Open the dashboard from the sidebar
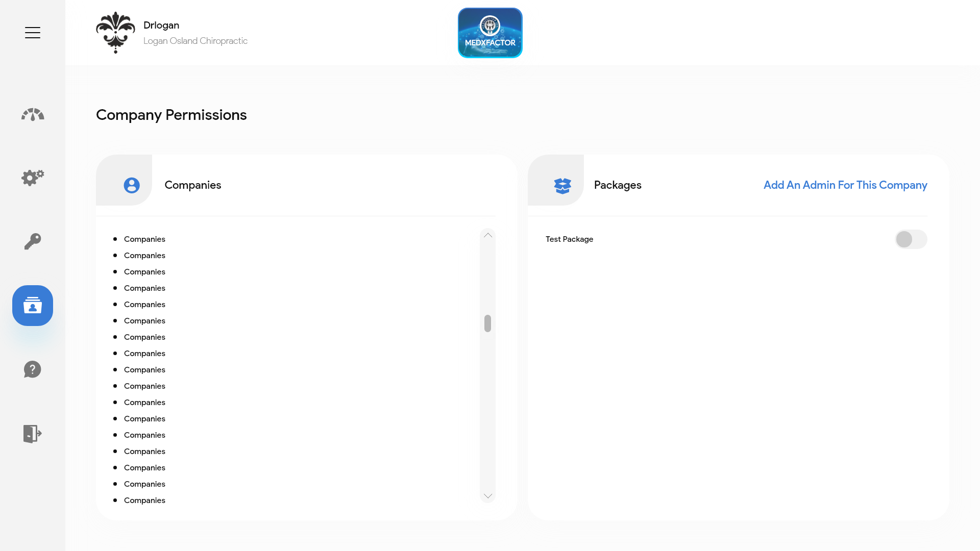The image size is (980, 551). click(x=32, y=114)
